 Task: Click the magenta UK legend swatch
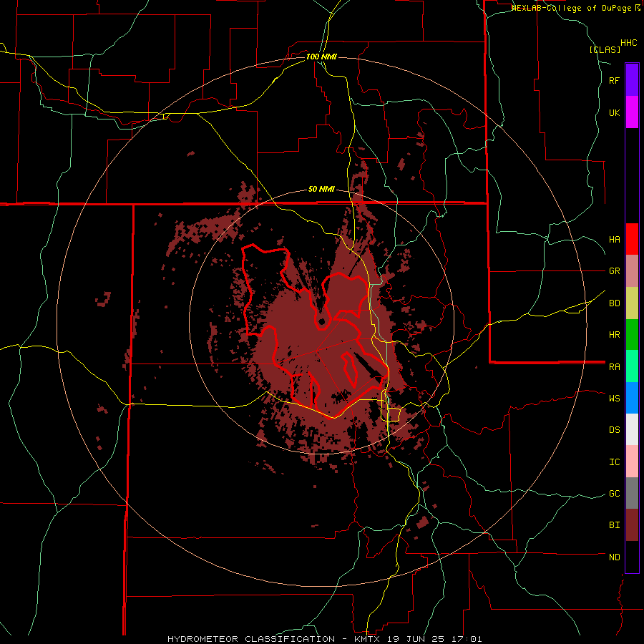click(632, 112)
